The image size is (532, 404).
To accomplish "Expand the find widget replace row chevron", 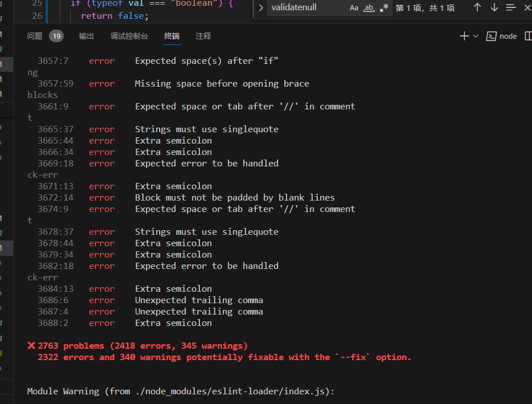I will [261, 8].
